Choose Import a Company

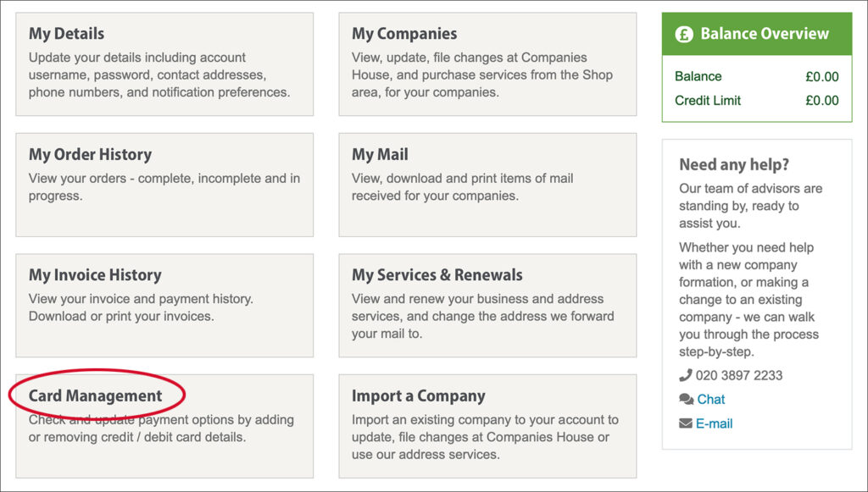[x=487, y=426]
